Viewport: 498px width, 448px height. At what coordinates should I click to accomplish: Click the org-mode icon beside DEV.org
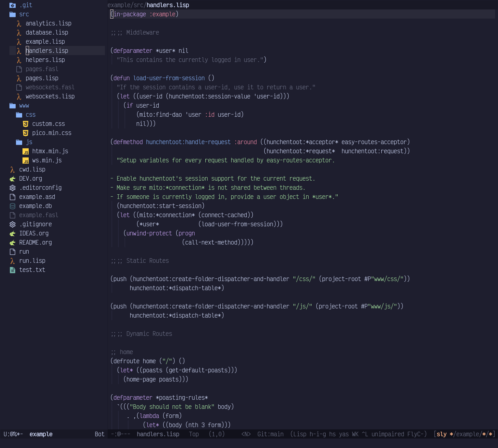[x=12, y=179]
